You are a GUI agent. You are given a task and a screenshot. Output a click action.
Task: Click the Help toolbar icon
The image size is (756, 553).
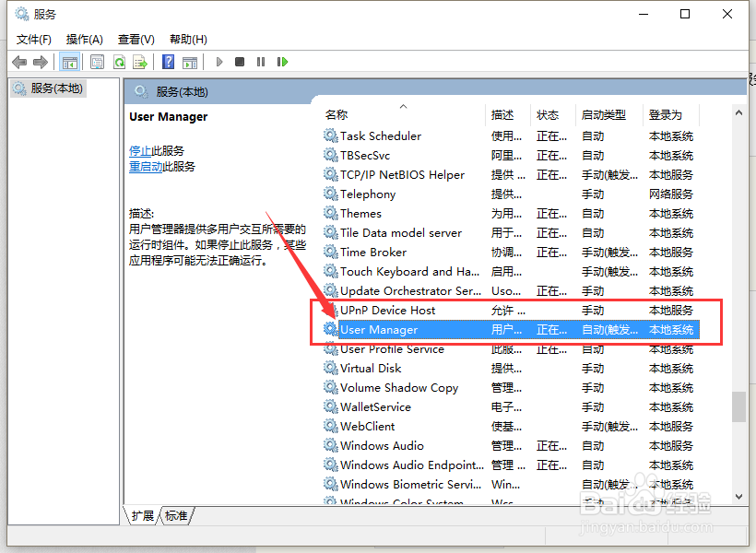coord(168,61)
